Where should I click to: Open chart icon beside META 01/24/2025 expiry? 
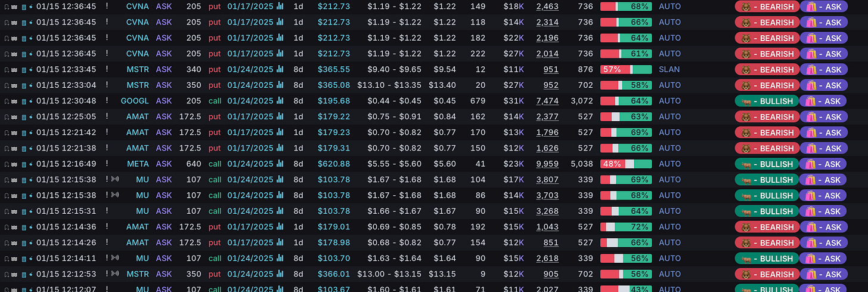280,164
